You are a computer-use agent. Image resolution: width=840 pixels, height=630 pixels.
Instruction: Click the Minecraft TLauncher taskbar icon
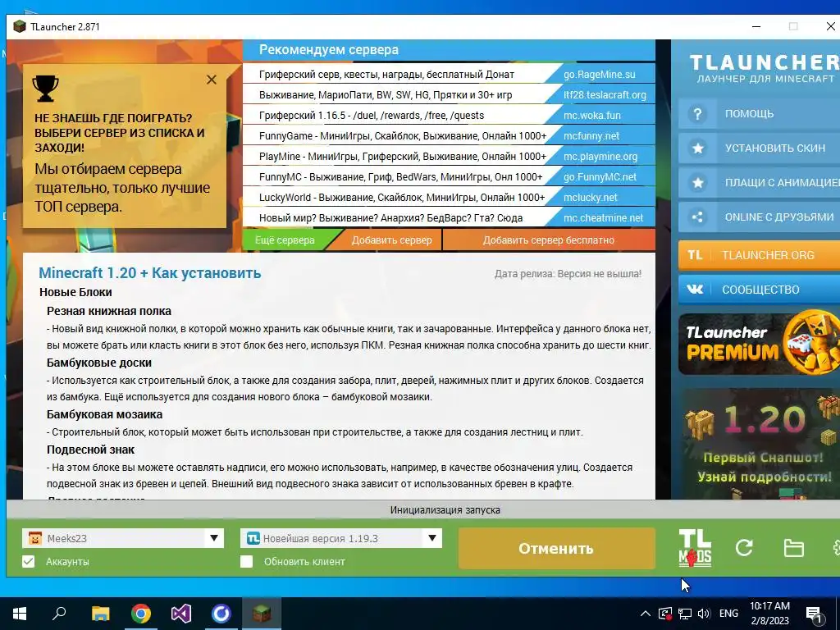[x=262, y=614]
